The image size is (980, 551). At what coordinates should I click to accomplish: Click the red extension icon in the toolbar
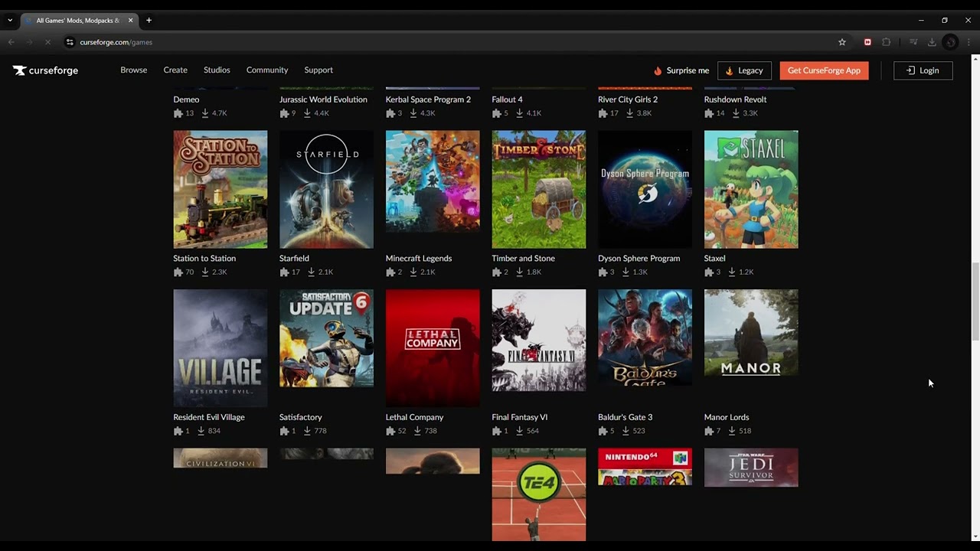click(867, 42)
